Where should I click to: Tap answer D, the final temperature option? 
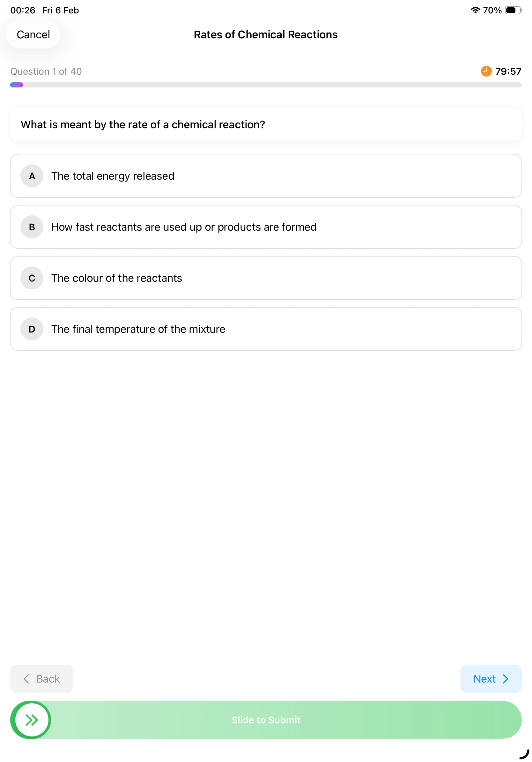point(265,329)
